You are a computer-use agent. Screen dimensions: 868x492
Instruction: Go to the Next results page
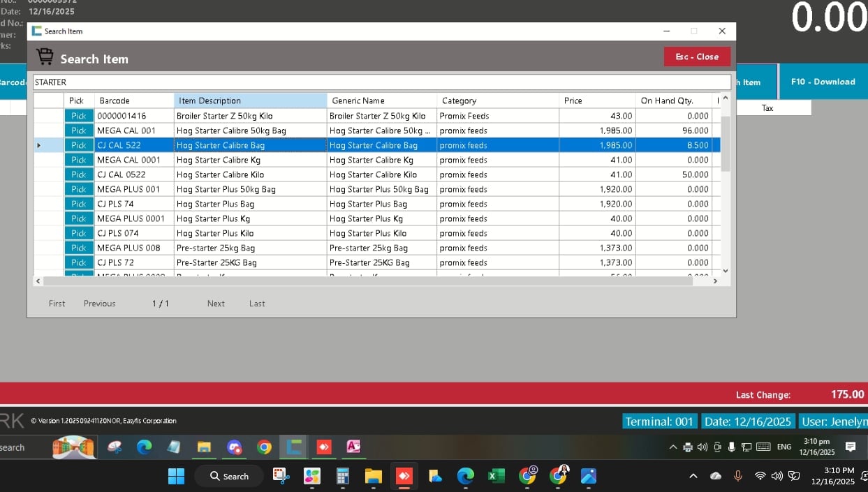pyautogui.click(x=216, y=304)
